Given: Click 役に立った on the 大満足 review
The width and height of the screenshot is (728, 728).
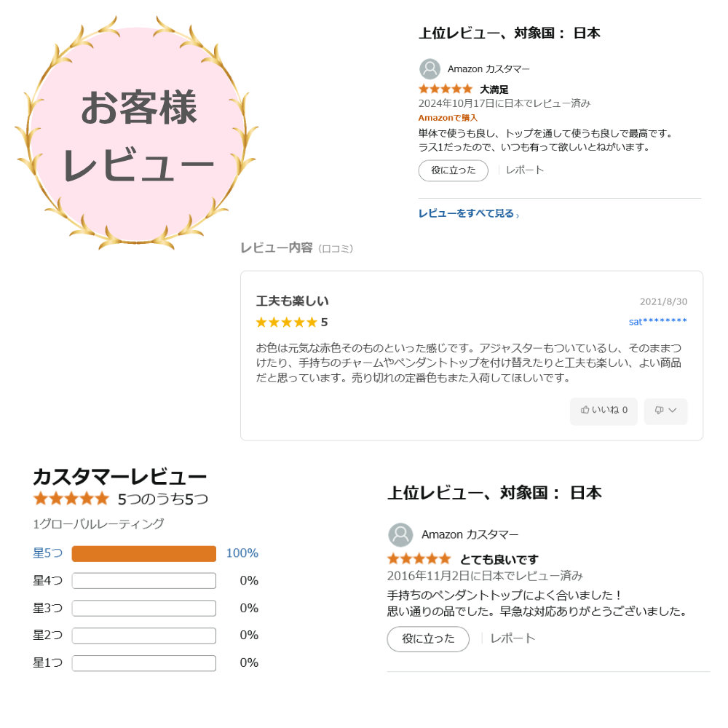Looking at the screenshot, I should pyautogui.click(x=453, y=170).
